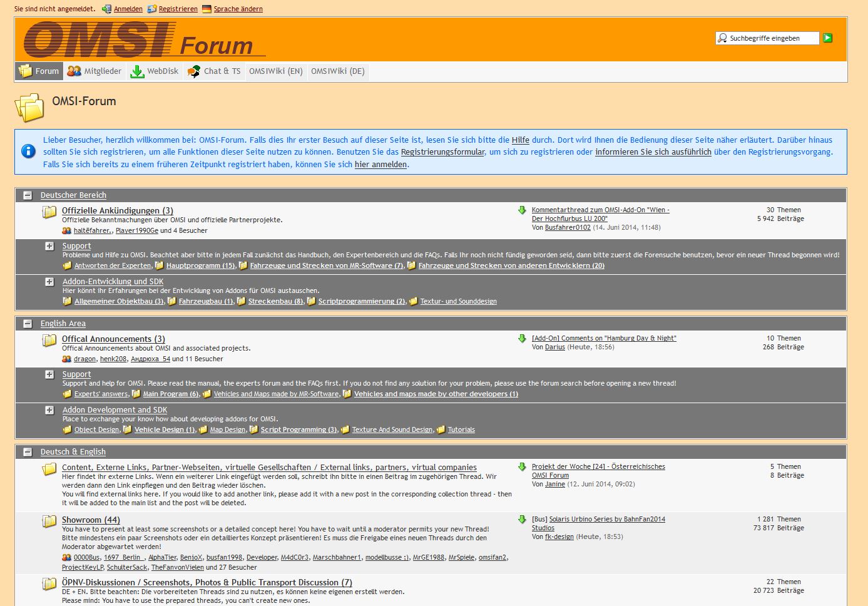Screen dimensions: 868x606
Task: Click small folder icon beside Antworten der Experten
Action: tap(67, 265)
